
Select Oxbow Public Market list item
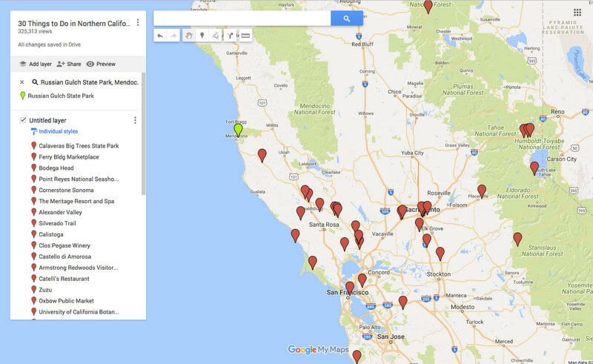(x=66, y=301)
